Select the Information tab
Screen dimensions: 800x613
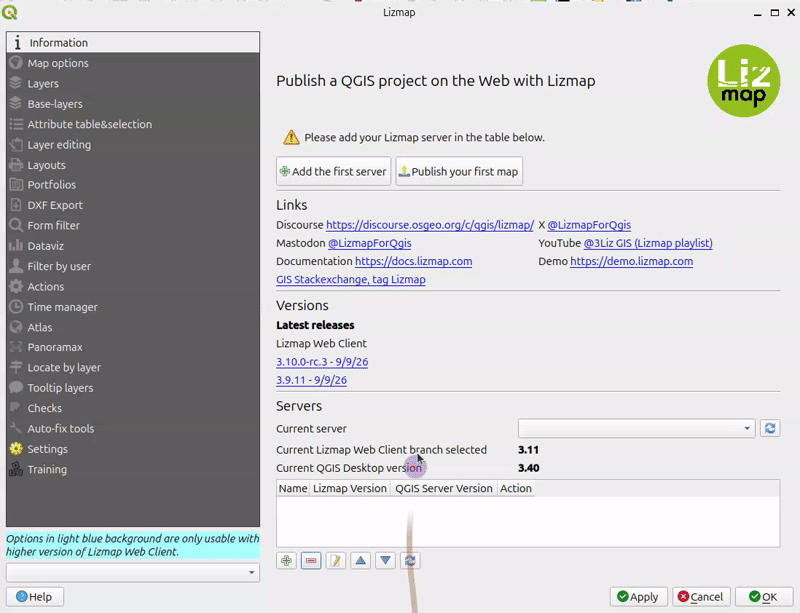tap(133, 42)
